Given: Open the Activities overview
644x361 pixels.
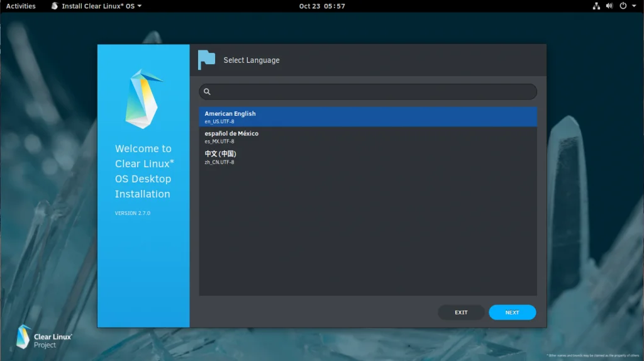Looking at the screenshot, I should click(21, 6).
